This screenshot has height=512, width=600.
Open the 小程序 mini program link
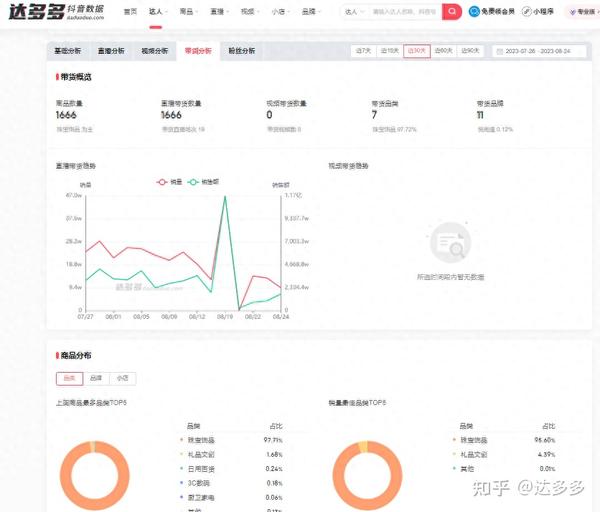tap(538, 11)
